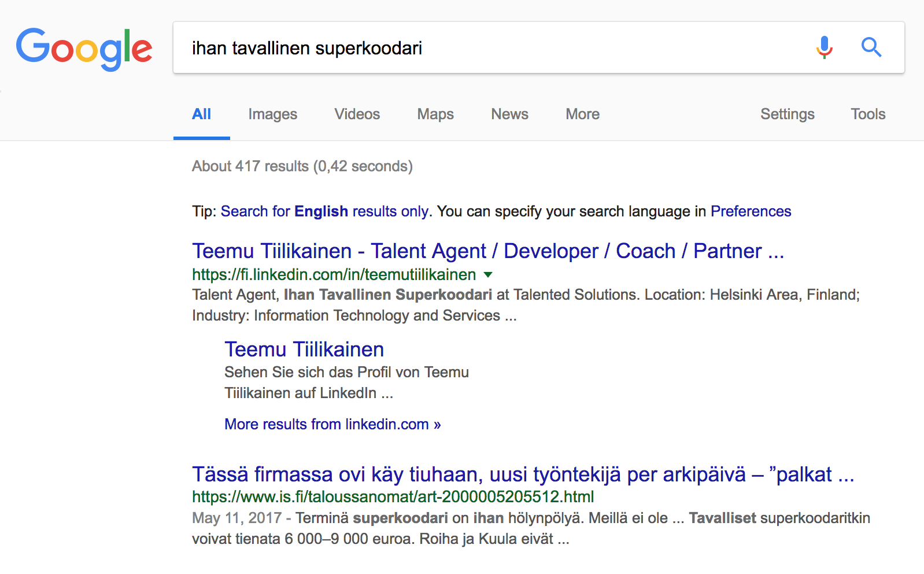Screen dimensions: 924x574
Task: Click More results from linkedin.com
Action: tap(332, 424)
